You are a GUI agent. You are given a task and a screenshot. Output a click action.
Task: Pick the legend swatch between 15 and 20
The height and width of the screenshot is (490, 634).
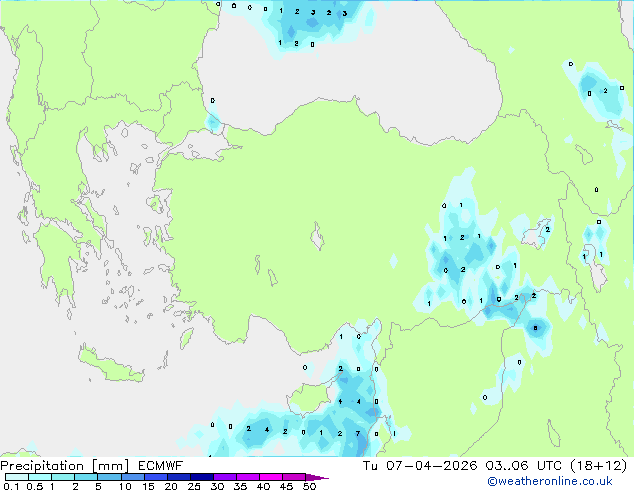point(156,477)
